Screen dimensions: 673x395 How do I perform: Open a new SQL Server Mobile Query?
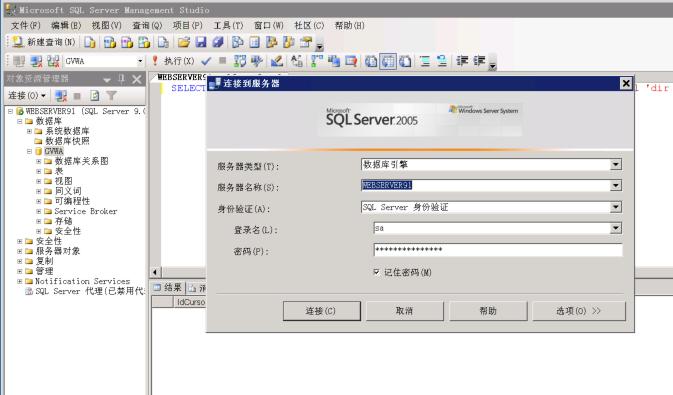click(x=163, y=42)
